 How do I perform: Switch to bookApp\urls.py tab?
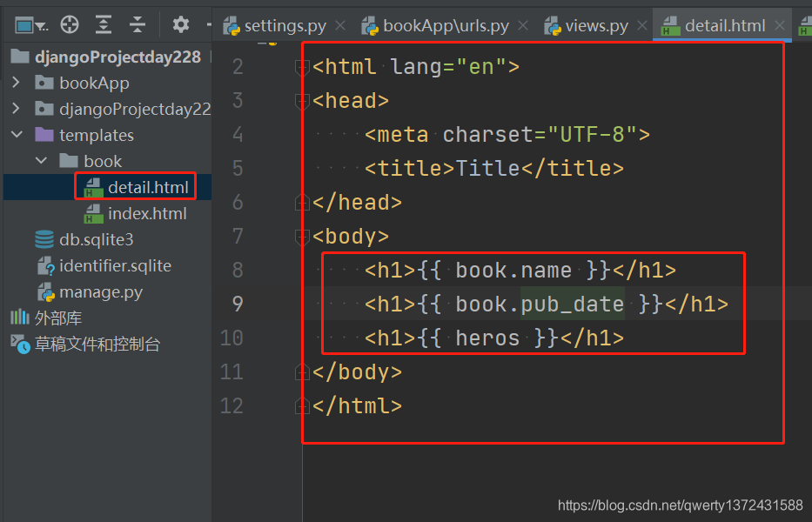point(435,25)
